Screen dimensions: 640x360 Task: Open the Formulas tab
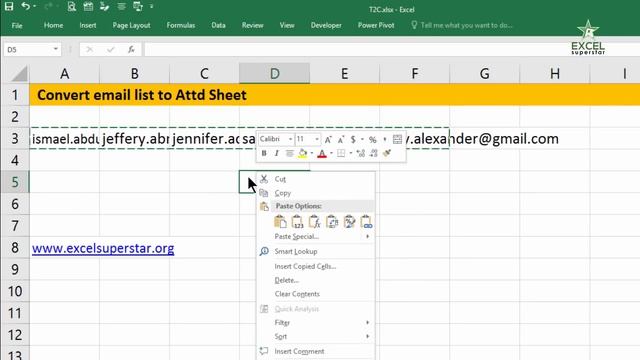(x=181, y=25)
